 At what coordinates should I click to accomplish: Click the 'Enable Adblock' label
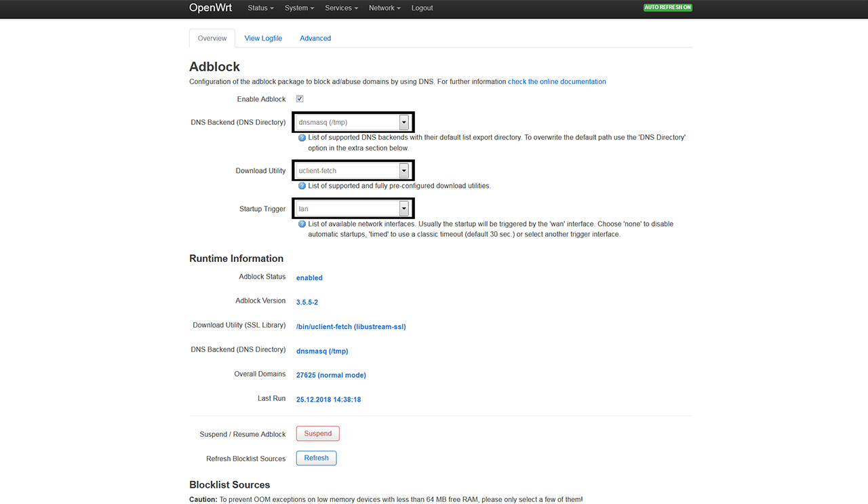click(x=261, y=99)
